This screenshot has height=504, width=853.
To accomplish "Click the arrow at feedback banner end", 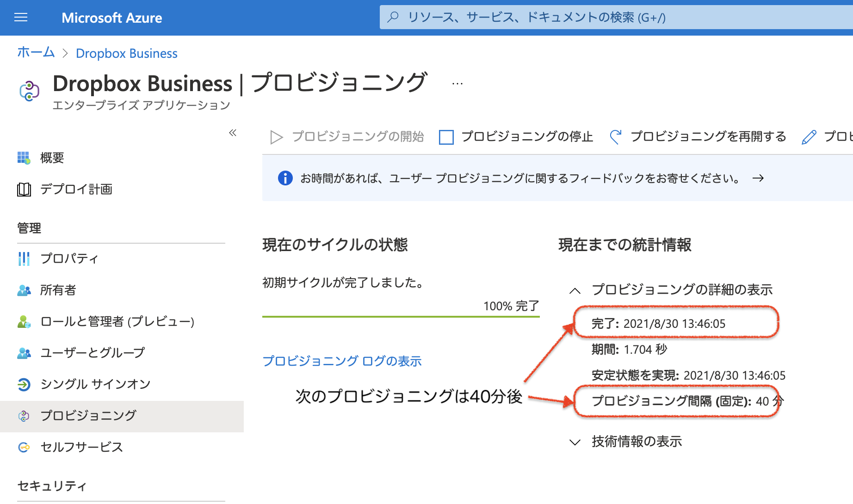I will (x=758, y=178).
